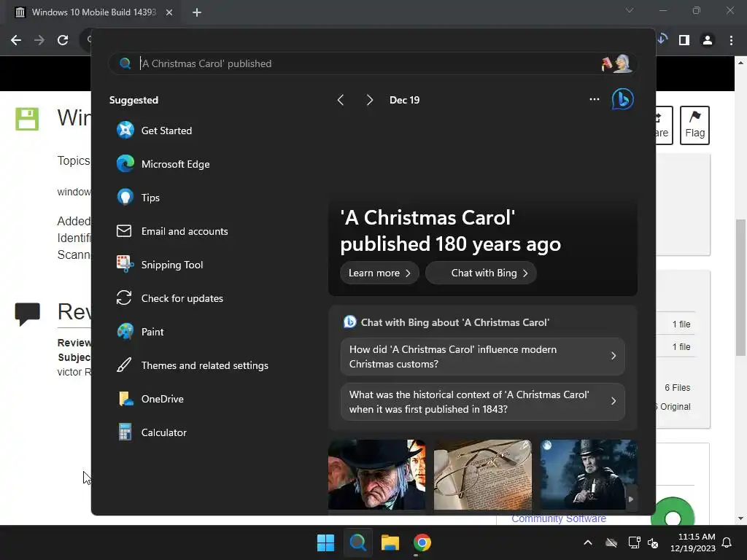Go to previous day's highlight
This screenshot has width=747, height=560.
click(340, 100)
